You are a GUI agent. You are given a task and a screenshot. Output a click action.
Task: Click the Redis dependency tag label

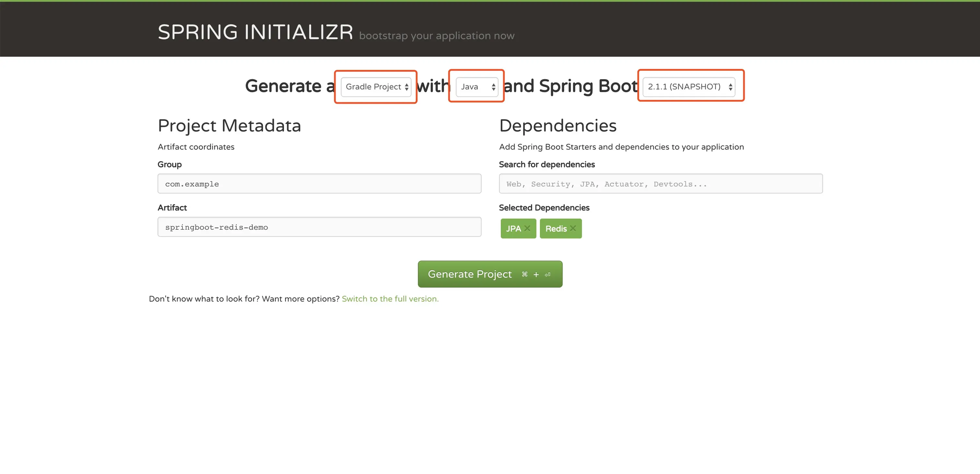click(556, 229)
